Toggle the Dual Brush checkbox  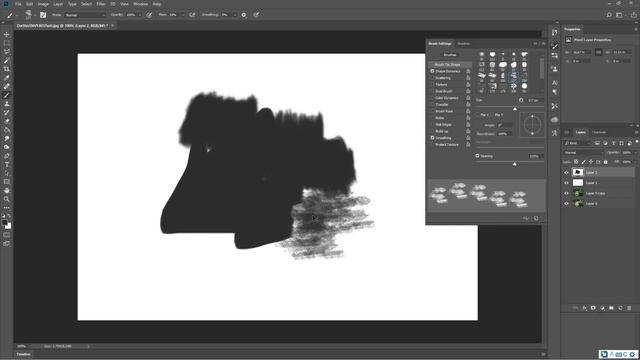point(432,91)
